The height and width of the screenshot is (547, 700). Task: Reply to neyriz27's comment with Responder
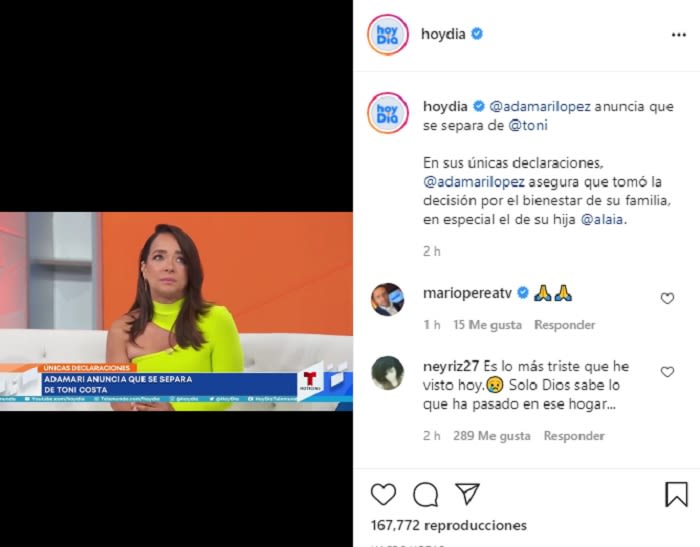tap(574, 435)
